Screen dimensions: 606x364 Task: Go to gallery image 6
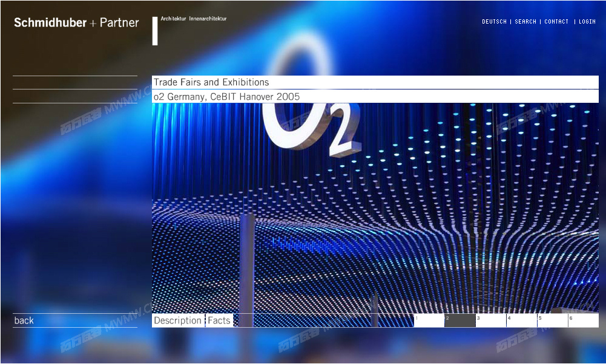[584, 320]
